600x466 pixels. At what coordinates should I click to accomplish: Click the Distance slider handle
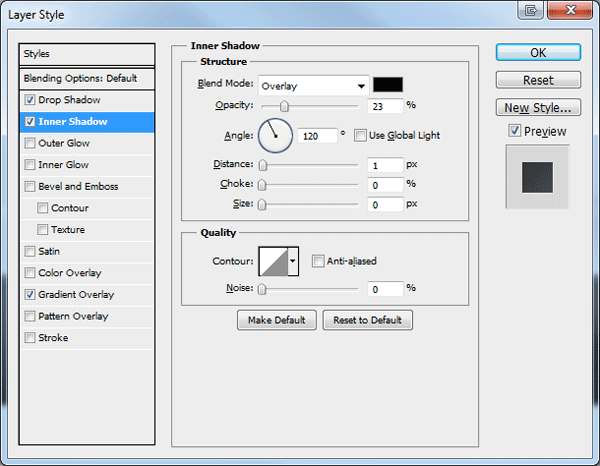[x=262, y=165]
